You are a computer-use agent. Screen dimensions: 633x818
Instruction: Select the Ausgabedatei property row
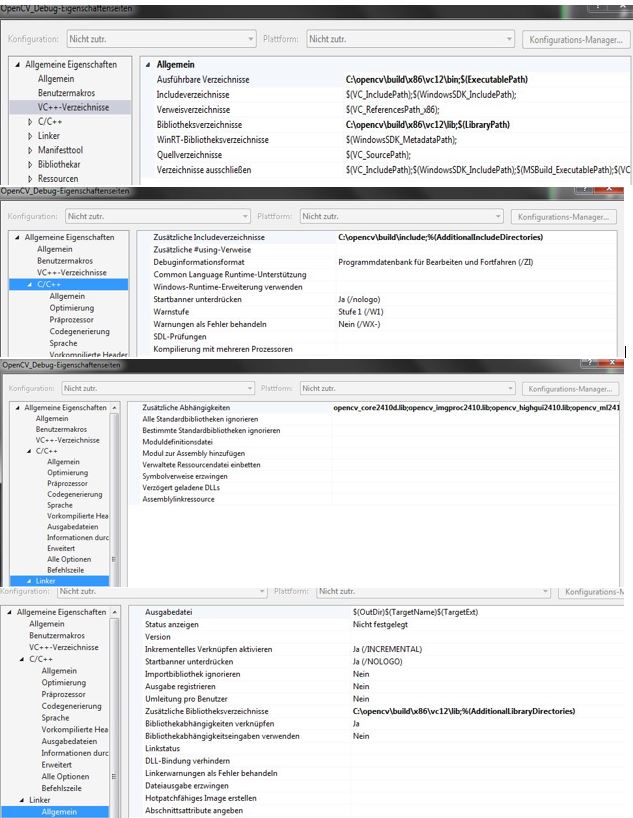377,612
